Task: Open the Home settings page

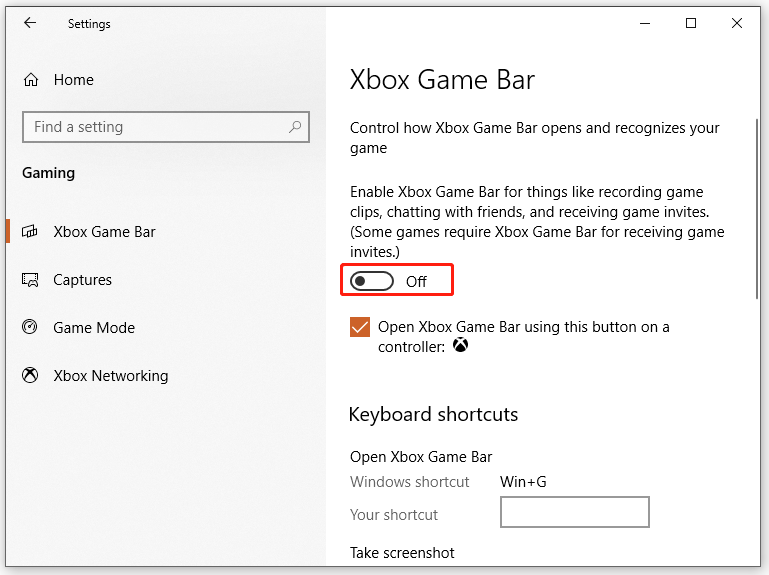Action: coord(74,79)
